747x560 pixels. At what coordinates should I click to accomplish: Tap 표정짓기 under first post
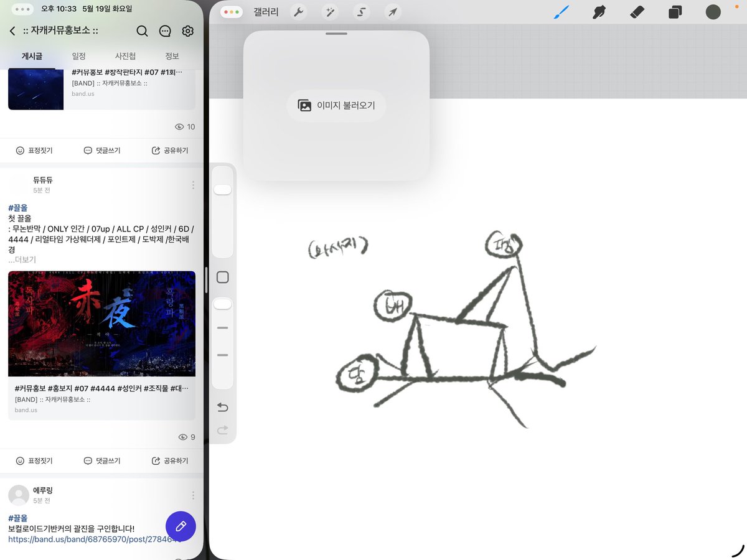(x=34, y=151)
